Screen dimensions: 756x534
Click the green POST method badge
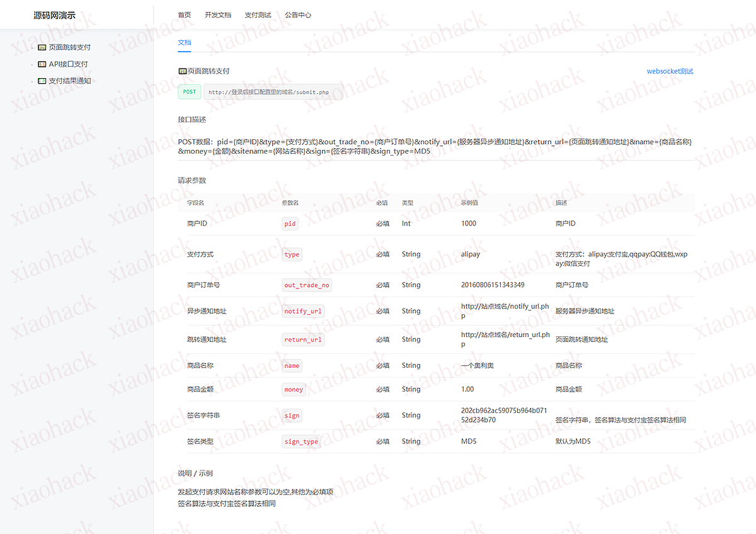pos(189,91)
